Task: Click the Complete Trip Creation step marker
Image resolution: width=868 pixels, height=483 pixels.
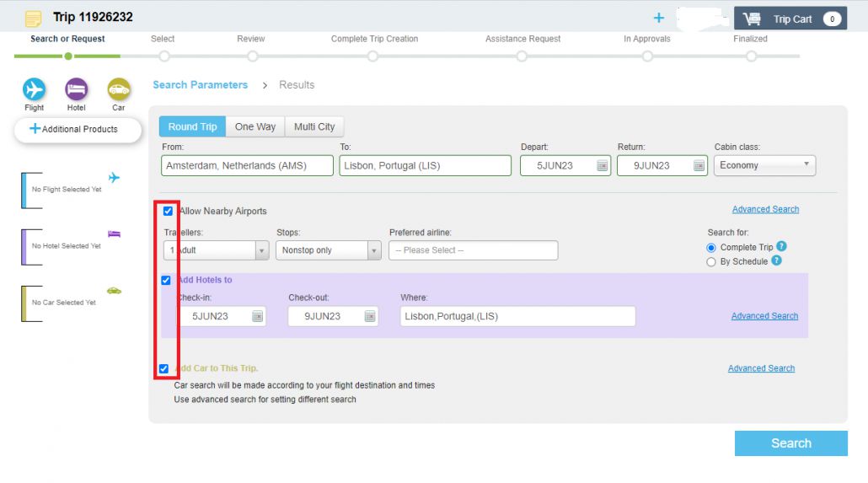Action: click(372, 56)
